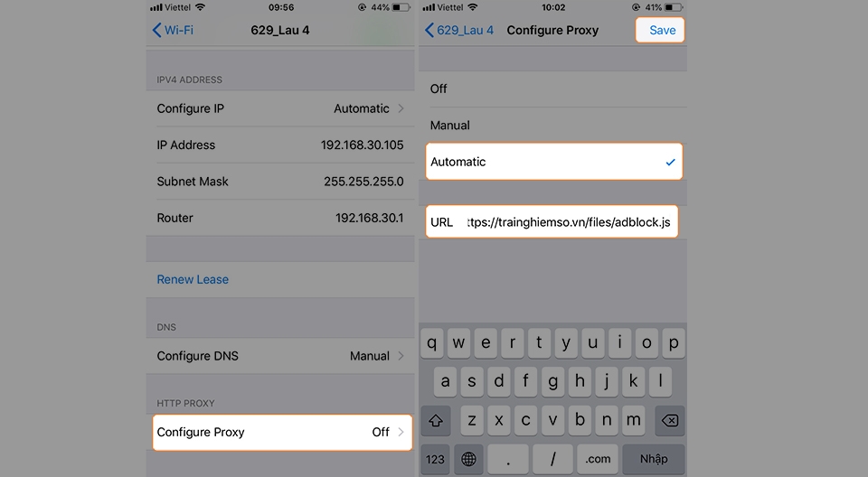
Task: Tap the .com shortcut key
Action: [598, 459]
